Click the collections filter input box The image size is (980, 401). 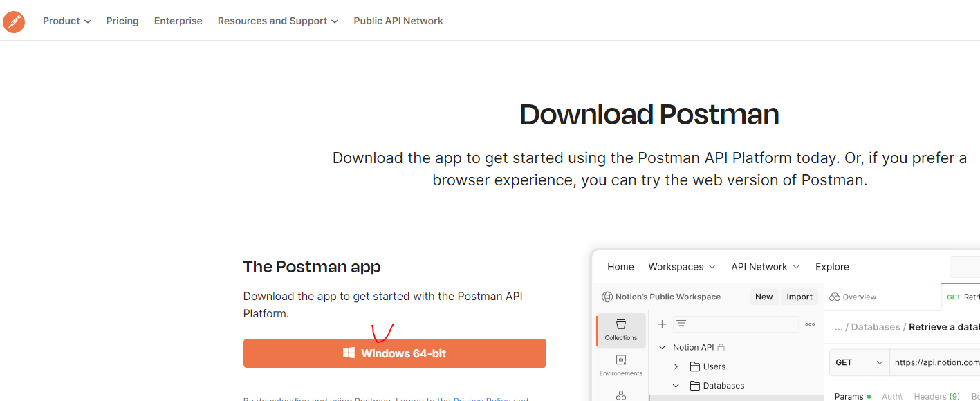734,324
